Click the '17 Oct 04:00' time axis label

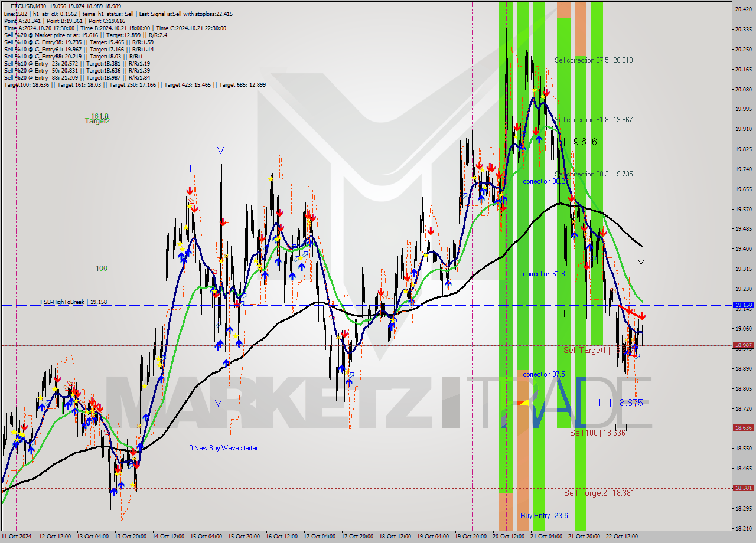[x=320, y=537]
